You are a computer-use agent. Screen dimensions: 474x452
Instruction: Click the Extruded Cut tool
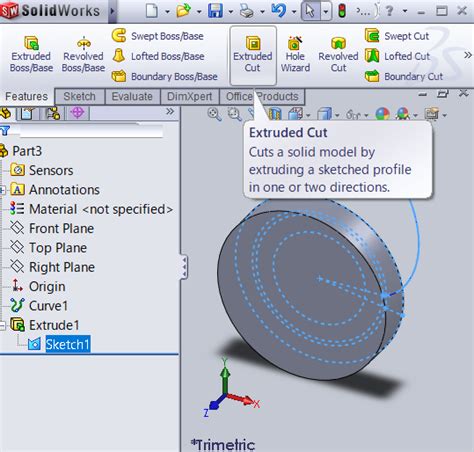coord(253,55)
